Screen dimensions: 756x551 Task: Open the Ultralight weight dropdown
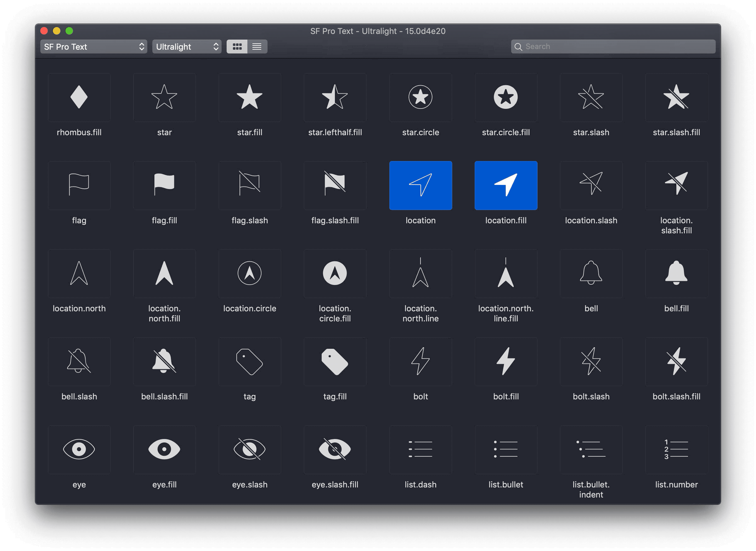(x=187, y=47)
